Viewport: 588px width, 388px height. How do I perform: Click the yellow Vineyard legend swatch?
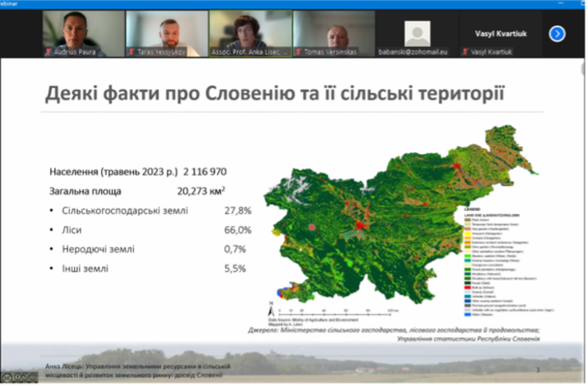pyautogui.click(x=468, y=233)
